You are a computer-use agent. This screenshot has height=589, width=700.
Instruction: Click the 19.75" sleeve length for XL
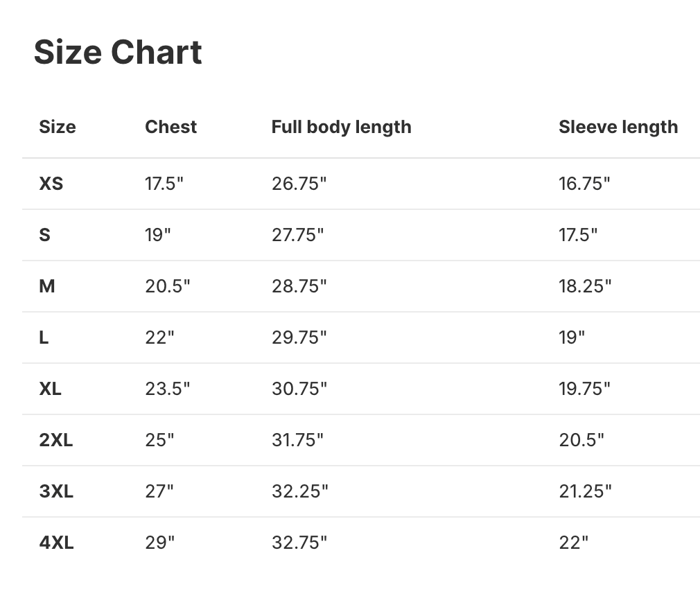pos(584,389)
